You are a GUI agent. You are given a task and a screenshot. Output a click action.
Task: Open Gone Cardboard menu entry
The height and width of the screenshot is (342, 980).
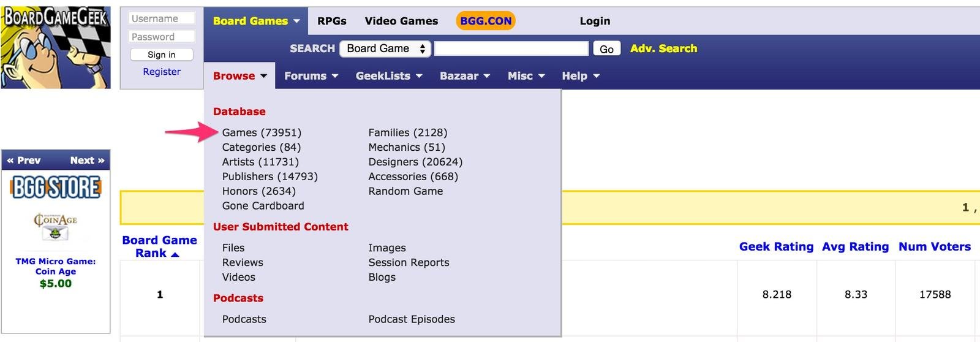pos(263,206)
